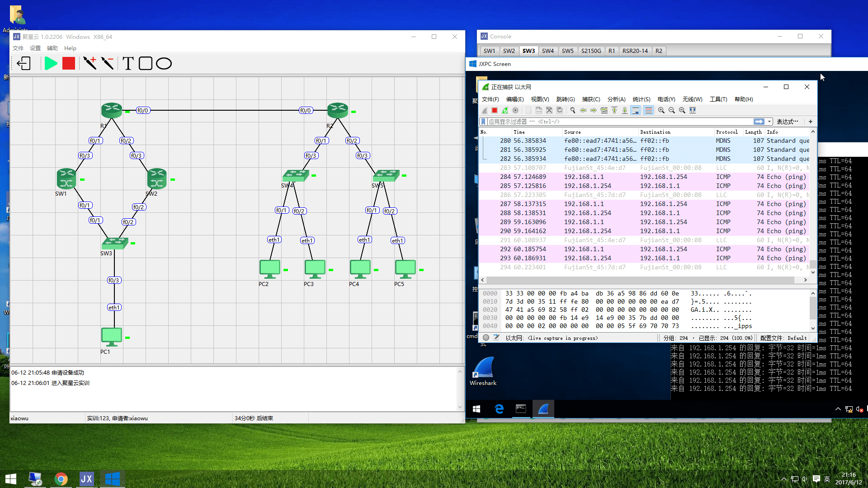The width and height of the screenshot is (868, 488).
Task: Select the add link tool
Action: 90,63
